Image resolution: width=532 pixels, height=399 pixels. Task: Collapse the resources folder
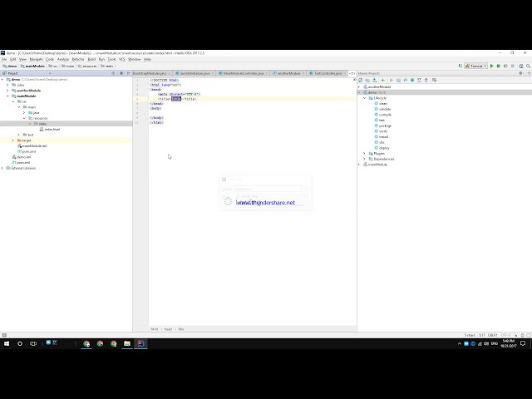24,118
